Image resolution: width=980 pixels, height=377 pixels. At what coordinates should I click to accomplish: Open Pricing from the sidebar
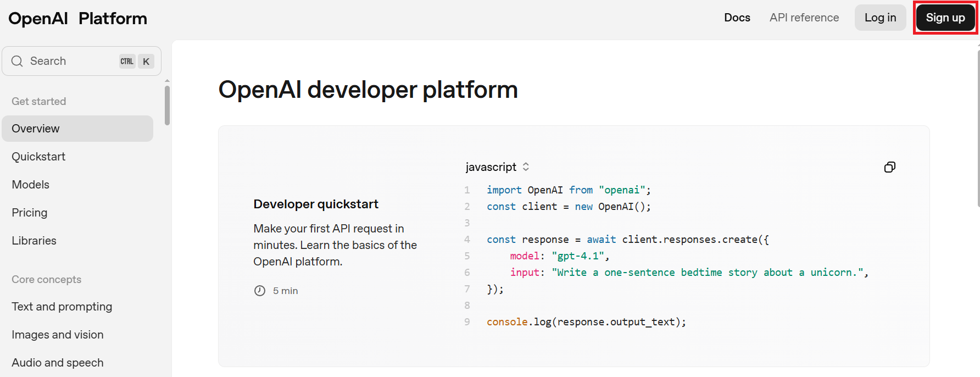tap(30, 213)
